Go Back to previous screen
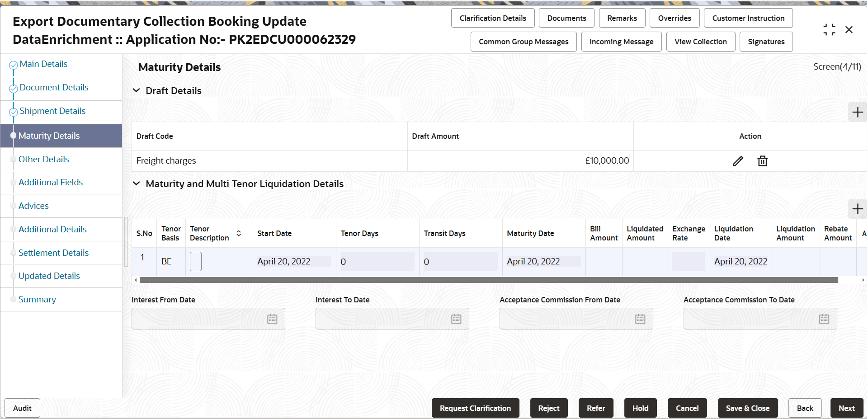 [805, 408]
